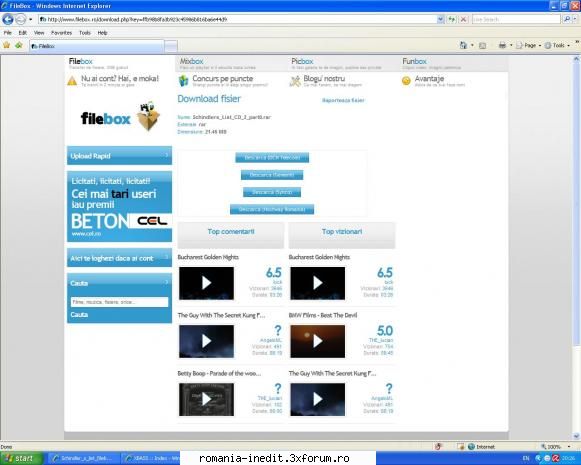Go back with the browser Back arrow

[x=8, y=19]
